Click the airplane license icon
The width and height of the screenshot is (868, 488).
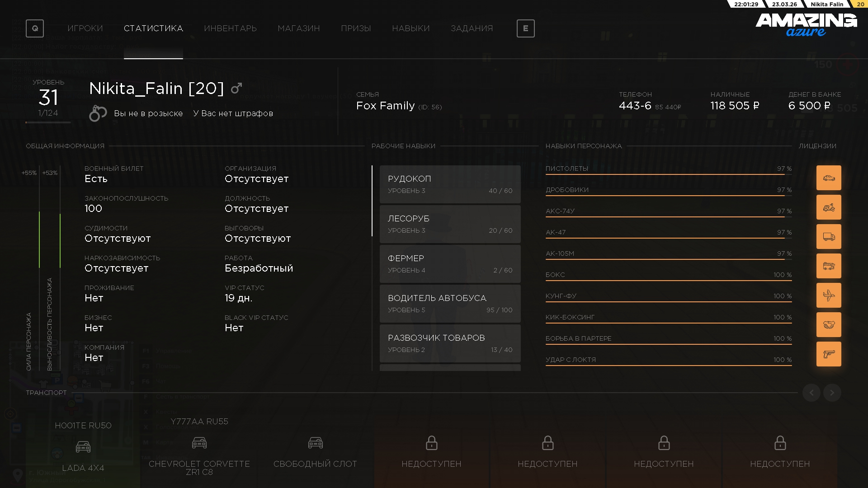point(829,295)
